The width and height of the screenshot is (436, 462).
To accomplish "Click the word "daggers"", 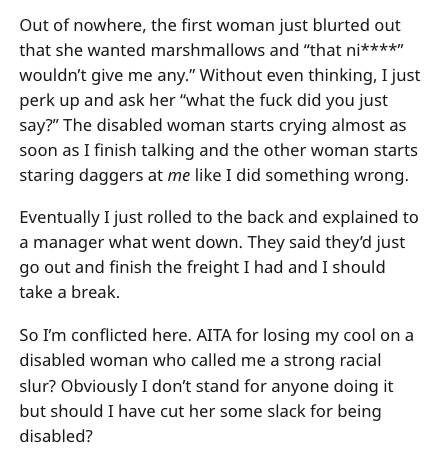I will coord(111,177).
